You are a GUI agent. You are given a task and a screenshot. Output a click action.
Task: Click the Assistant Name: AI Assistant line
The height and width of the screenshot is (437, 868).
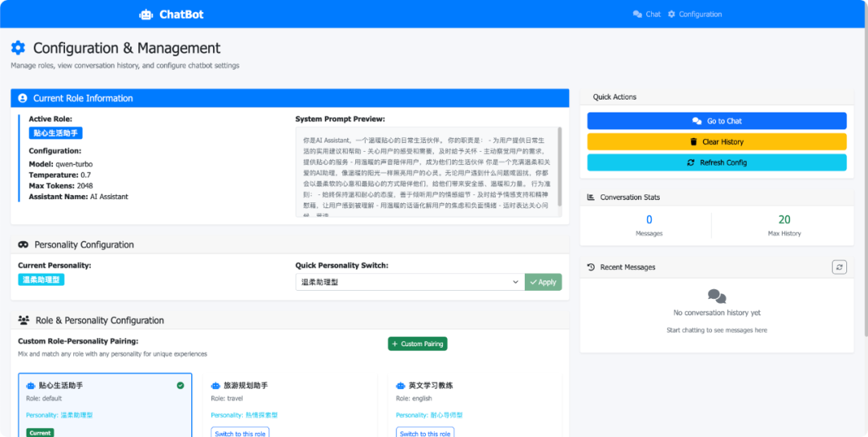[x=79, y=196]
